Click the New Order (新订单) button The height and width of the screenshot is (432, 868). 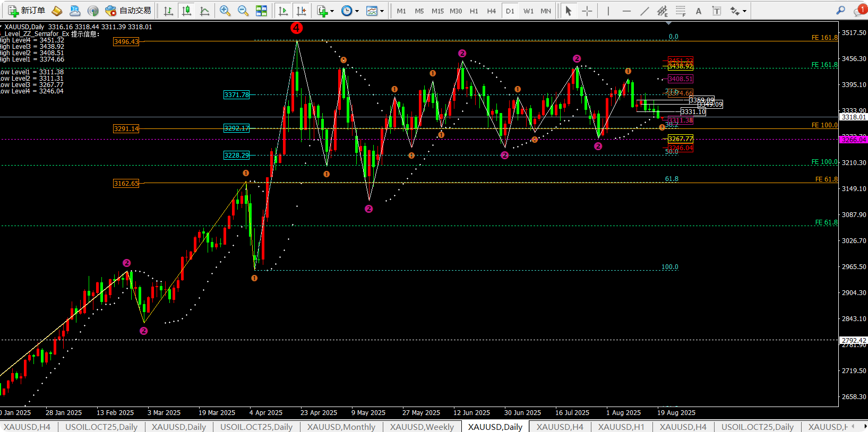tap(27, 11)
